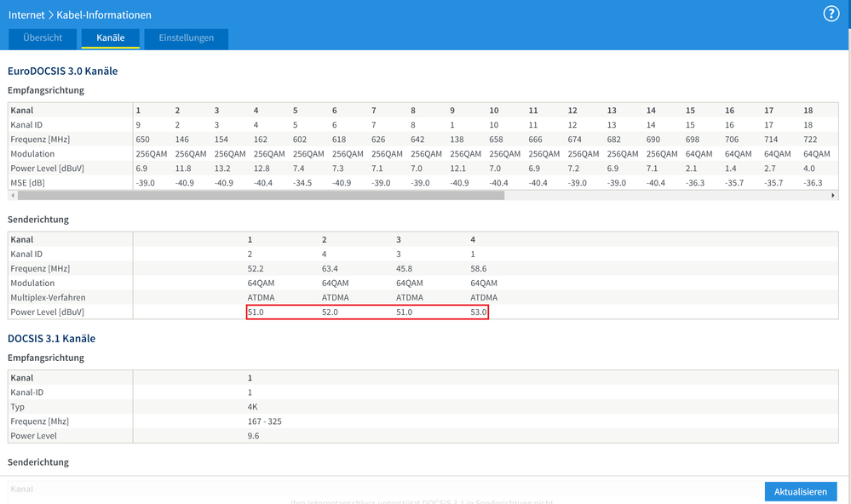Click upstream power level 53.0
Image resolution: width=851 pixels, height=504 pixels.
click(x=479, y=312)
